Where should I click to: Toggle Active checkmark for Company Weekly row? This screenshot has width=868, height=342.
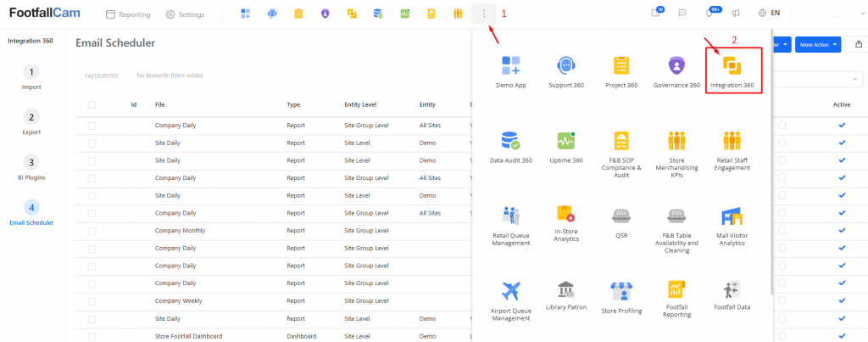click(842, 301)
